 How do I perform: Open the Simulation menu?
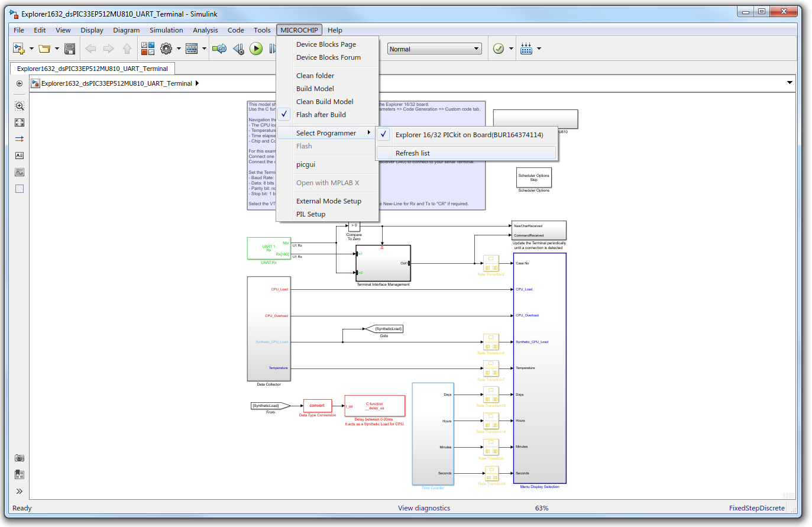(166, 30)
